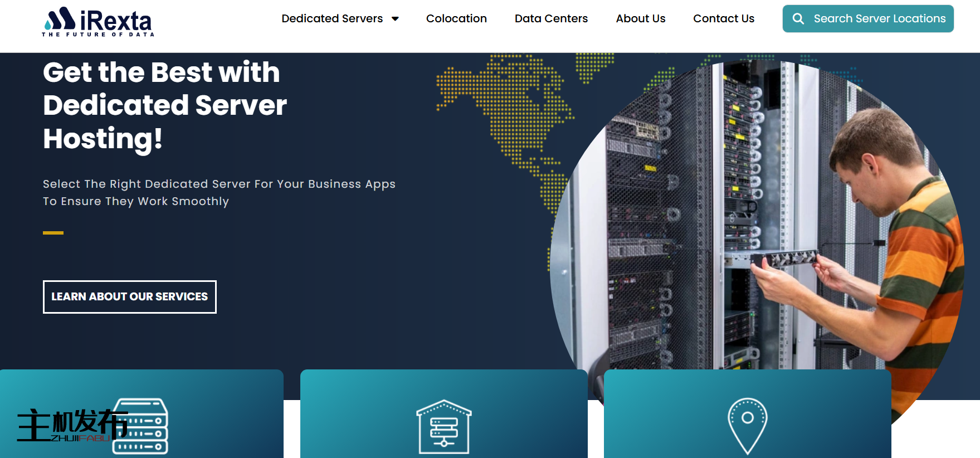Screen dimensions: 980x458
Task: Visit the About Us page
Action: click(x=640, y=19)
